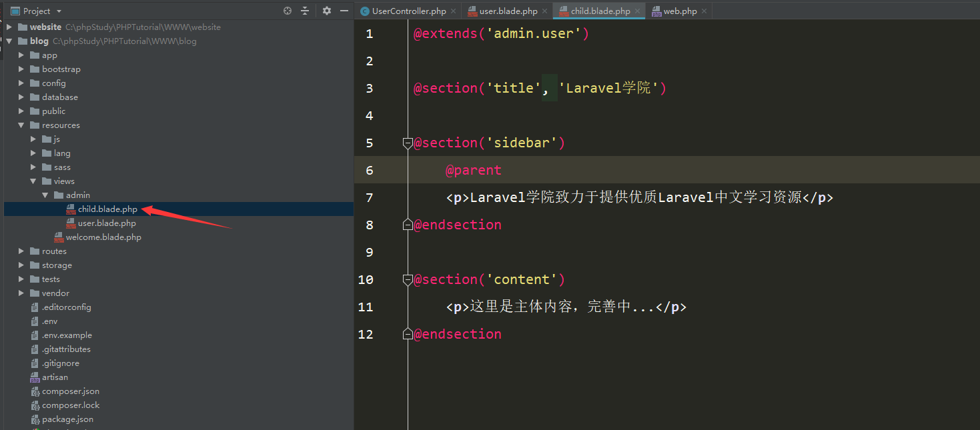The image size is (980, 430).
Task: Click the 这里是主体内容 paragraph line
Action: (566, 307)
